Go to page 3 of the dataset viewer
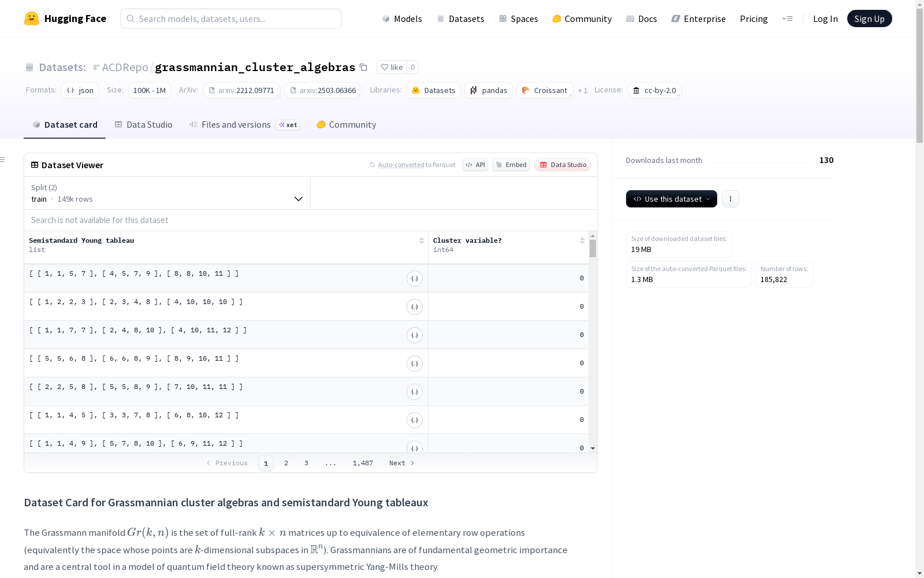 click(306, 463)
